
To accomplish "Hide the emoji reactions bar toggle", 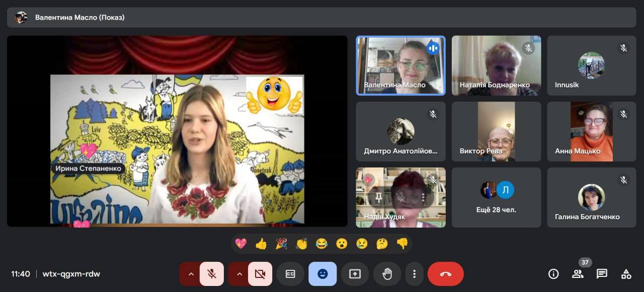I will click(323, 274).
